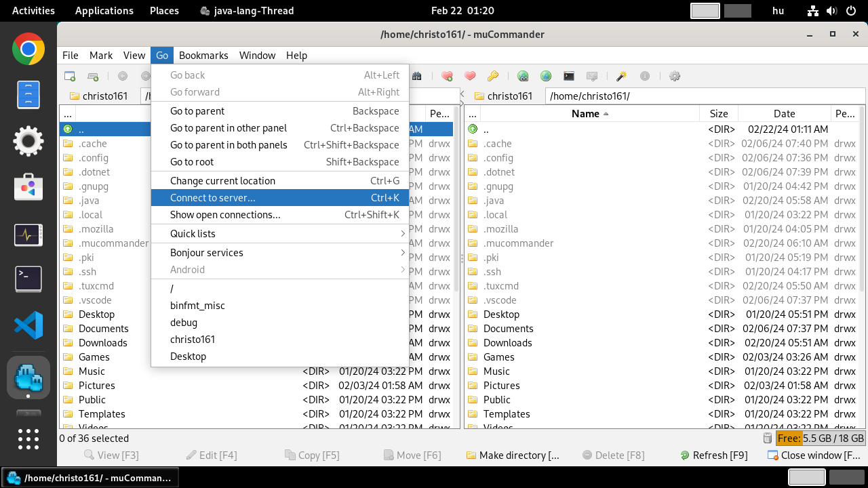Open right panel christo161 drive dropdown
Screen dimensions: 868x488
click(x=503, y=96)
